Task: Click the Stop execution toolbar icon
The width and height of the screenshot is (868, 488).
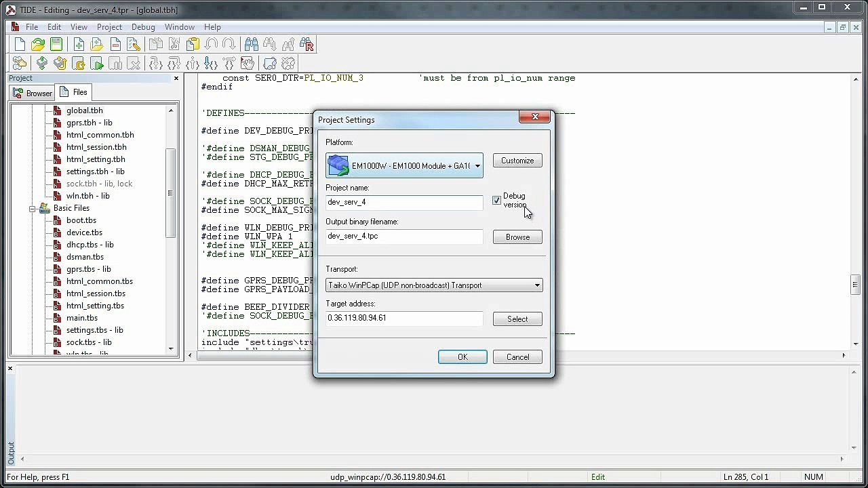Action: (x=134, y=64)
